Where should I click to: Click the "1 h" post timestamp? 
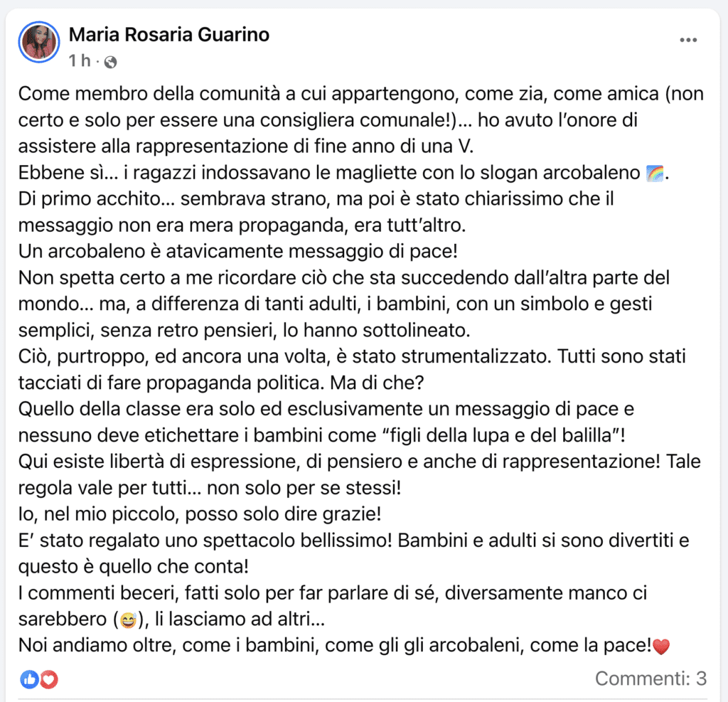click(79, 61)
